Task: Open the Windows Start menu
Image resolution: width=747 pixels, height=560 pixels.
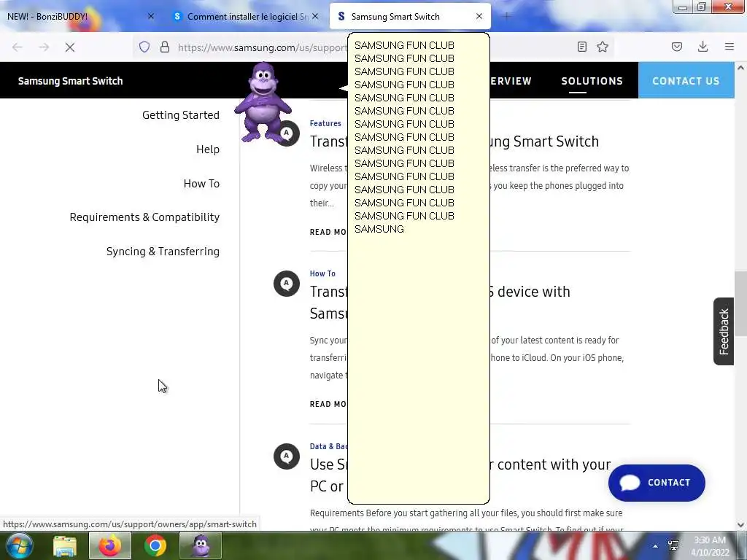Action: [x=20, y=545]
